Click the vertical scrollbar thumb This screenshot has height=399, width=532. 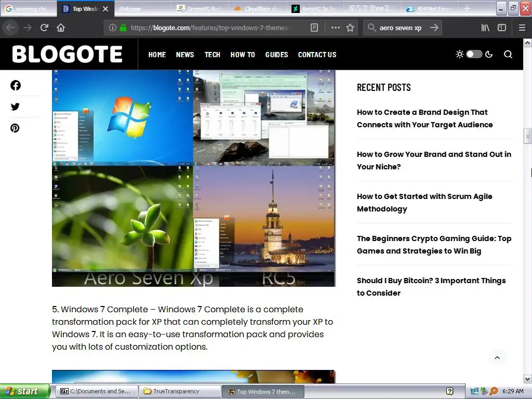(x=528, y=137)
